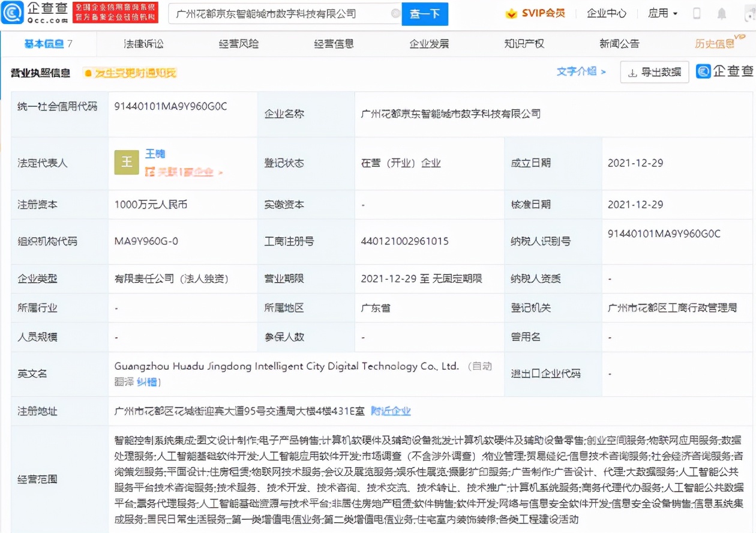Click the SVIP会员 crown icon

coord(511,13)
